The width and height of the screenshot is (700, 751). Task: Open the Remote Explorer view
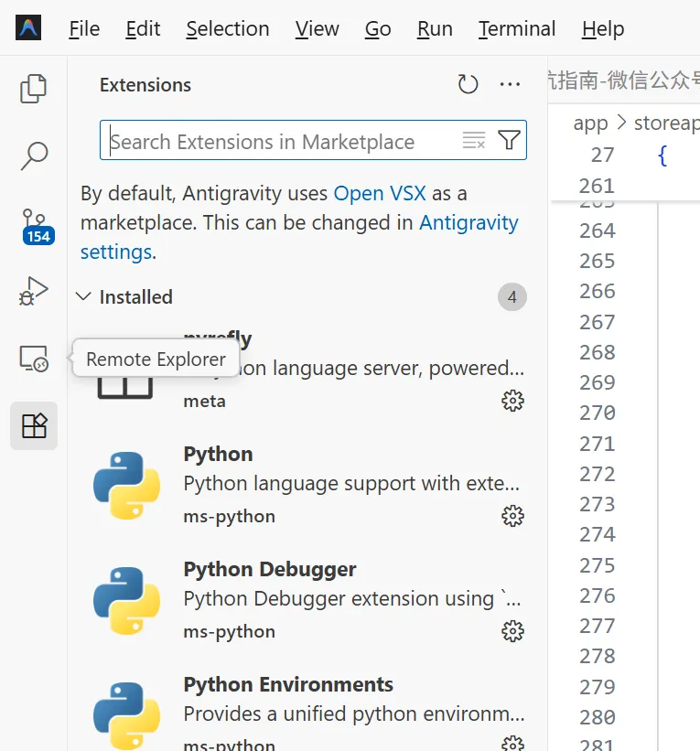click(x=34, y=359)
